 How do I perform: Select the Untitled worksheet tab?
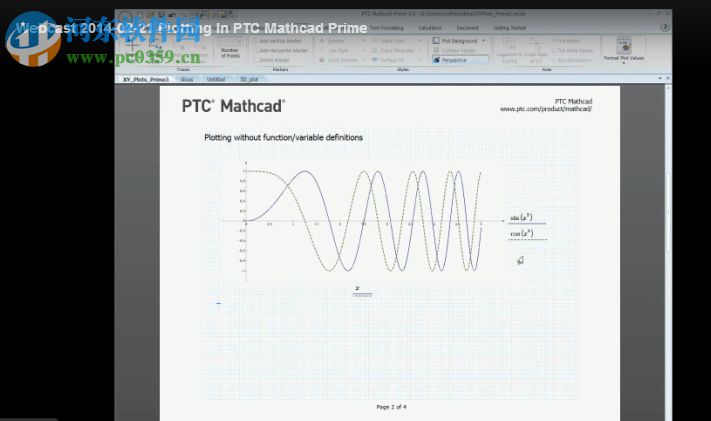coord(216,79)
